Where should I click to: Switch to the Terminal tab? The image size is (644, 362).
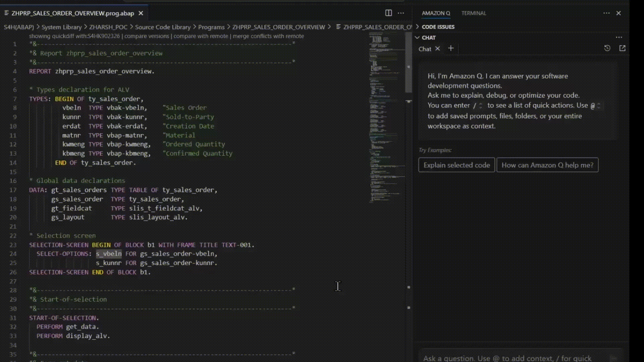point(474,13)
